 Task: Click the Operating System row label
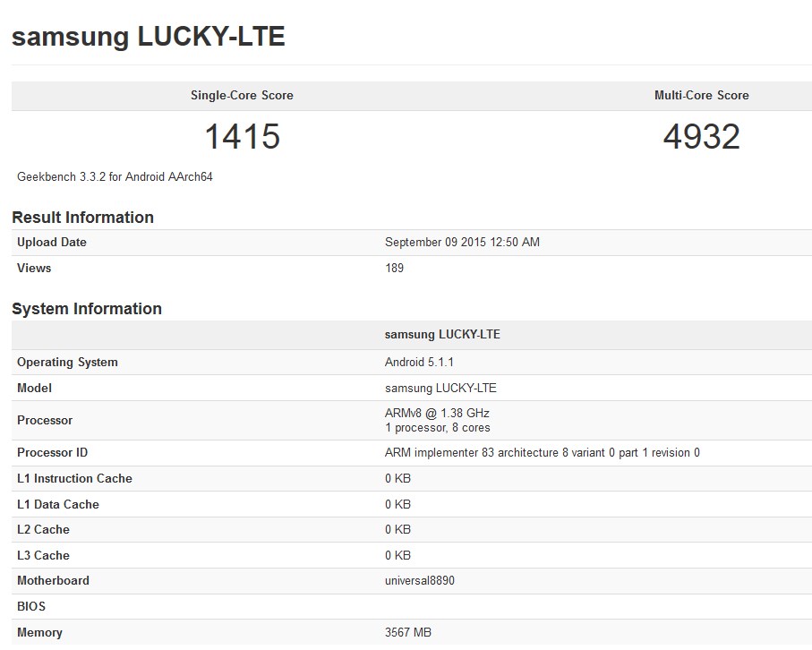[67, 362]
